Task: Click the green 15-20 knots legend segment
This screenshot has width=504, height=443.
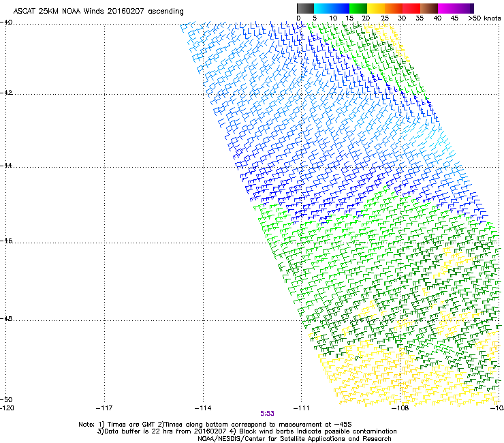Action: [358, 8]
